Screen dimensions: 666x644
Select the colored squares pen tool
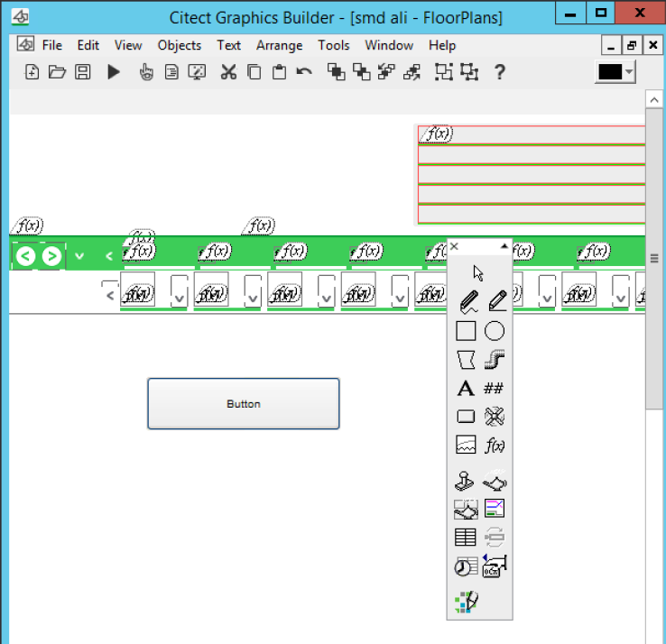tap(467, 602)
